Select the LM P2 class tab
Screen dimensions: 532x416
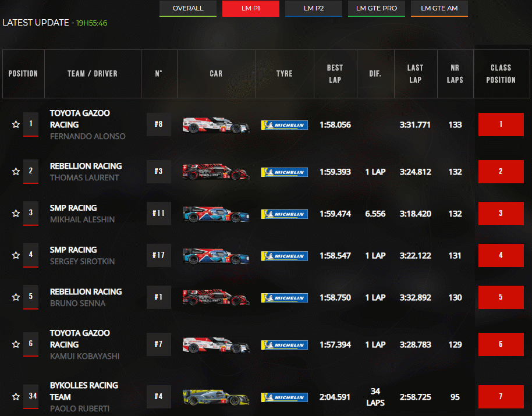coord(314,9)
